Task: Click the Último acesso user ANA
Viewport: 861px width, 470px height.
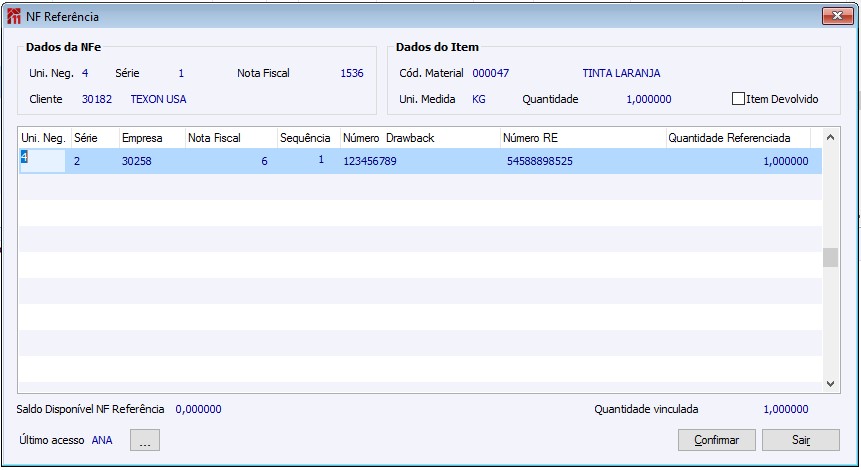Action: coord(102,440)
